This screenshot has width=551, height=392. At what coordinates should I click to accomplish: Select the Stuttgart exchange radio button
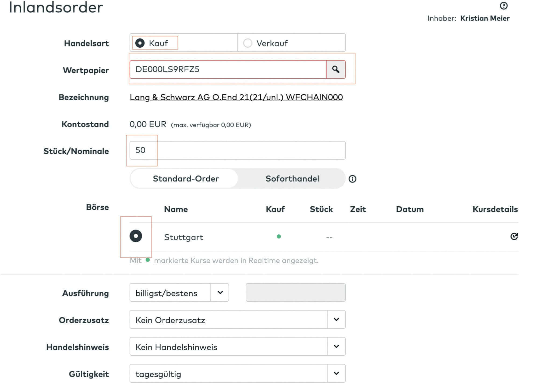tap(136, 236)
